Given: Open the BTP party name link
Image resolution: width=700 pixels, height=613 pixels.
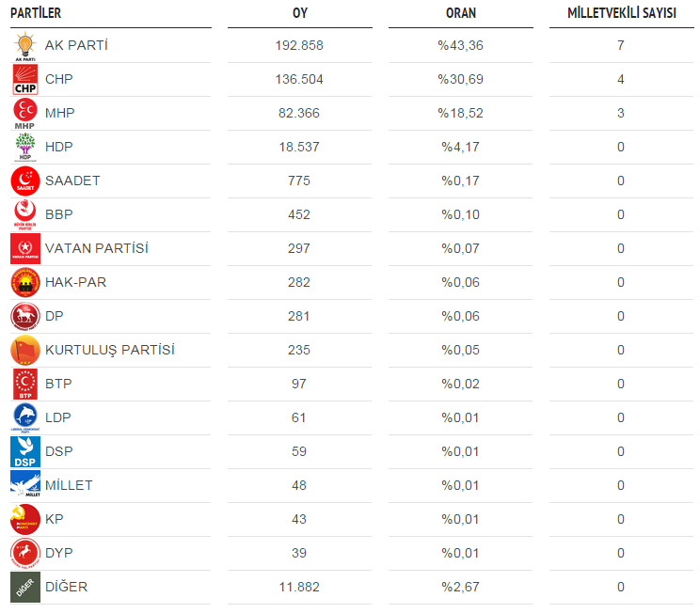Looking at the screenshot, I should tap(58, 384).
